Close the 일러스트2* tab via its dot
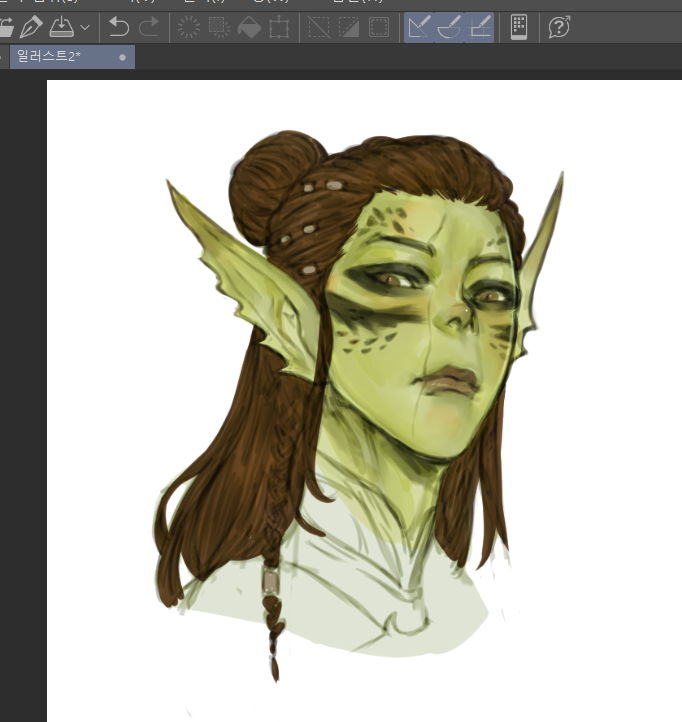This screenshot has width=682, height=722. pos(122,58)
